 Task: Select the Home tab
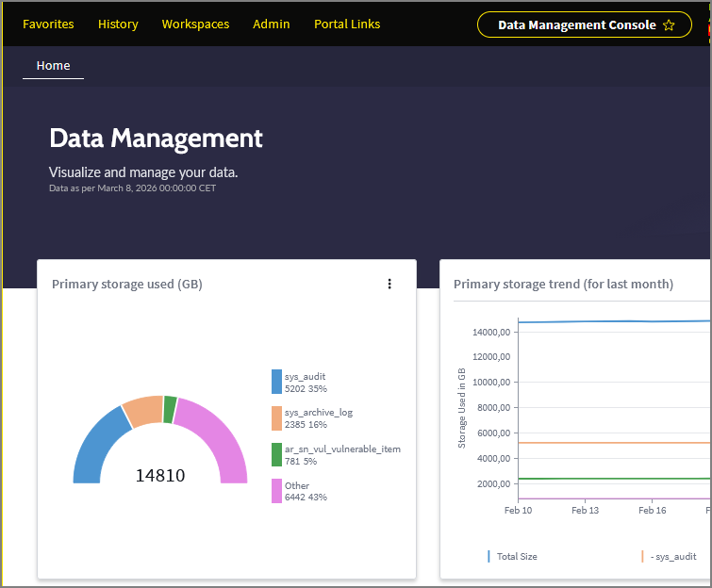(53, 65)
